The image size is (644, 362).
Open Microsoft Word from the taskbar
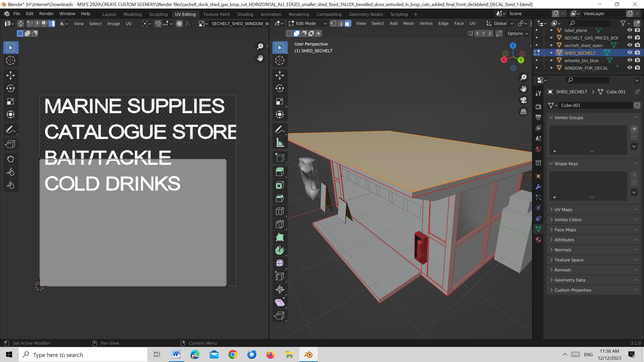tap(176, 354)
